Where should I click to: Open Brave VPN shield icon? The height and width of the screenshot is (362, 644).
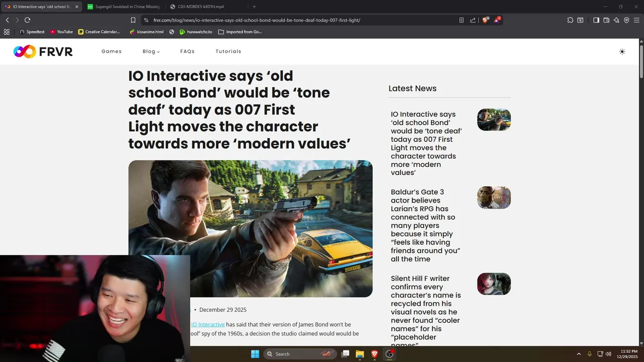click(626, 20)
